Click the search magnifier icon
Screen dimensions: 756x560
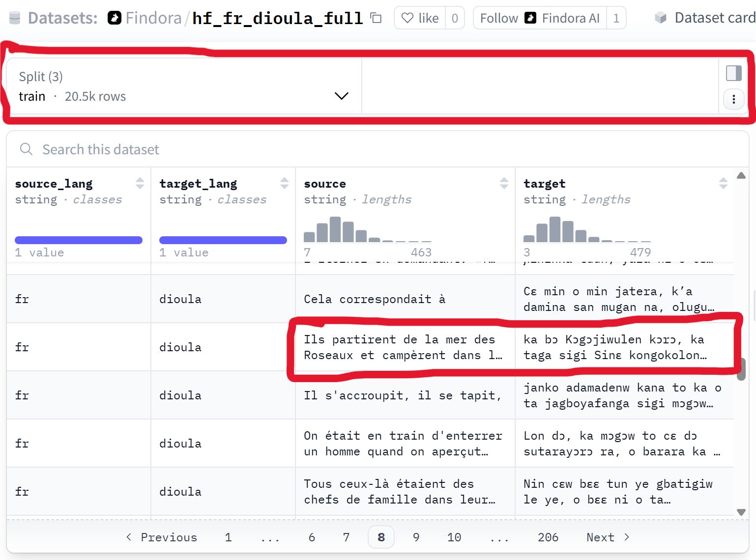click(x=26, y=149)
